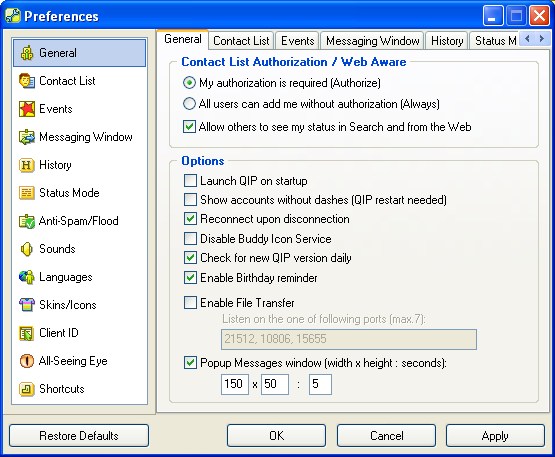The height and width of the screenshot is (457, 555).
Task: Select the Sounds speaker icon
Action: (27, 249)
